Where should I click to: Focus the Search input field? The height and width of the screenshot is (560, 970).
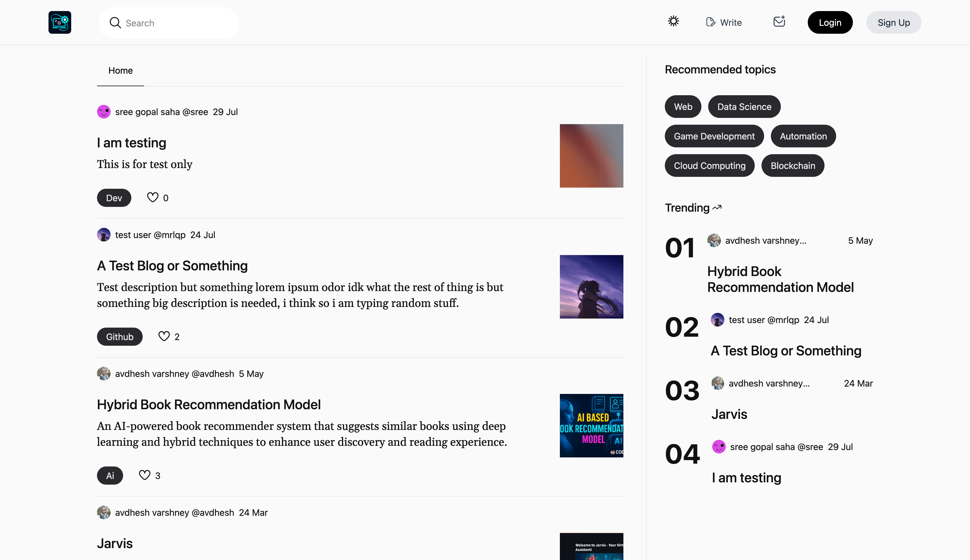pyautogui.click(x=177, y=23)
